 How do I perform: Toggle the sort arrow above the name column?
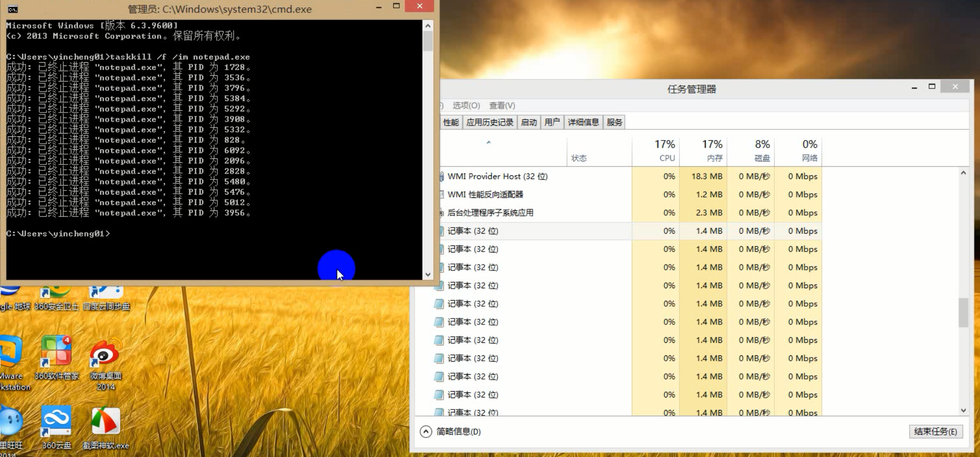coord(488,142)
